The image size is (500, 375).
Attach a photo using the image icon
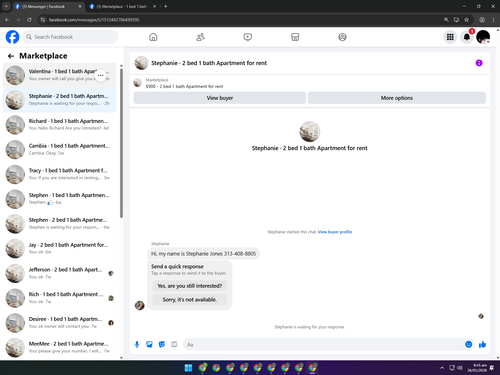tap(149, 344)
